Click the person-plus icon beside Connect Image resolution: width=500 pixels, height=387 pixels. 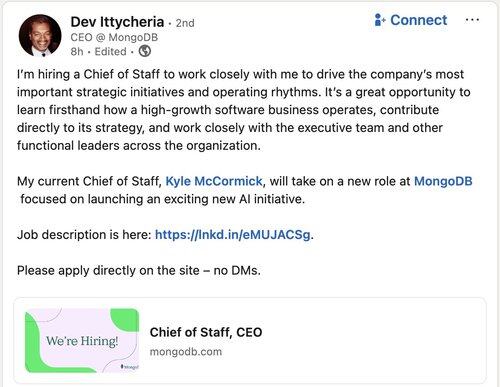pos(380,20)
